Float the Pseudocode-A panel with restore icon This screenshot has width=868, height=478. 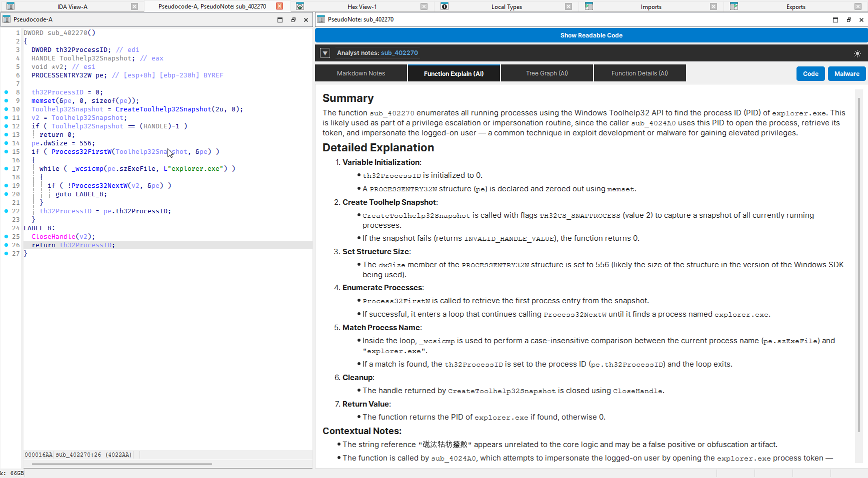[x=293, y=20]
